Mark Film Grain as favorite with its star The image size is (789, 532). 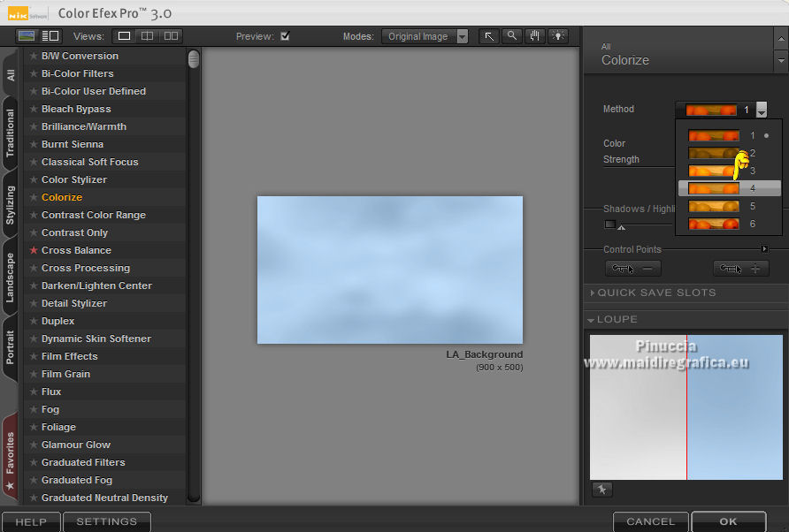34,374
